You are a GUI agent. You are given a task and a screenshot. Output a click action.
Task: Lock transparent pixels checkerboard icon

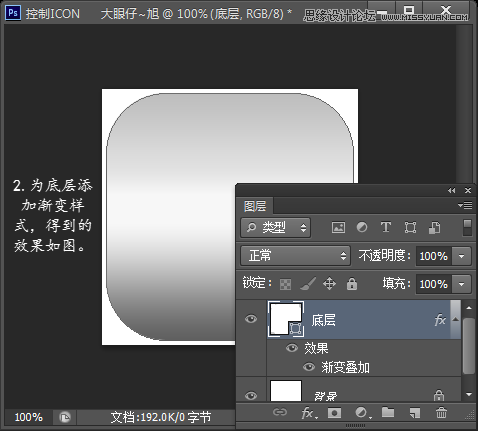[285, 284]
